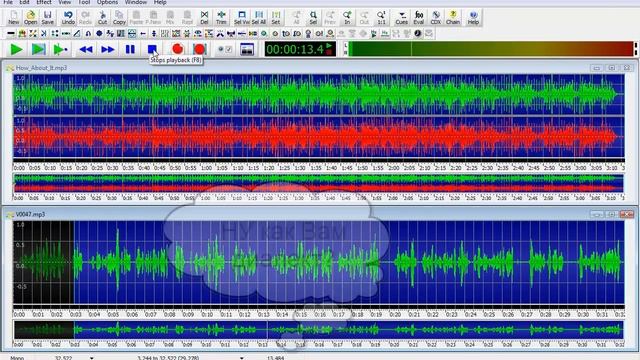
Task: Trim audio with Trim icon
Action: click(221, 17)
